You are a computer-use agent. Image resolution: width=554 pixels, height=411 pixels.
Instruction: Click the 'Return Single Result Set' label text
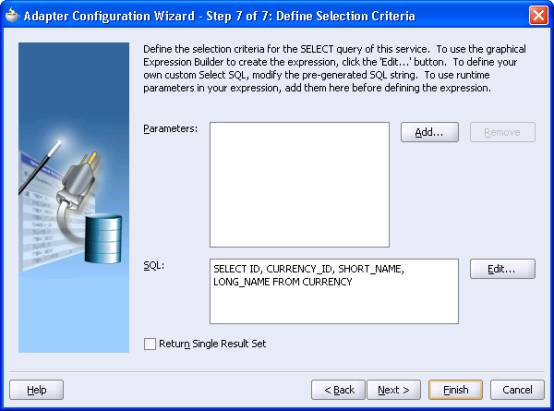pos(212,344)
